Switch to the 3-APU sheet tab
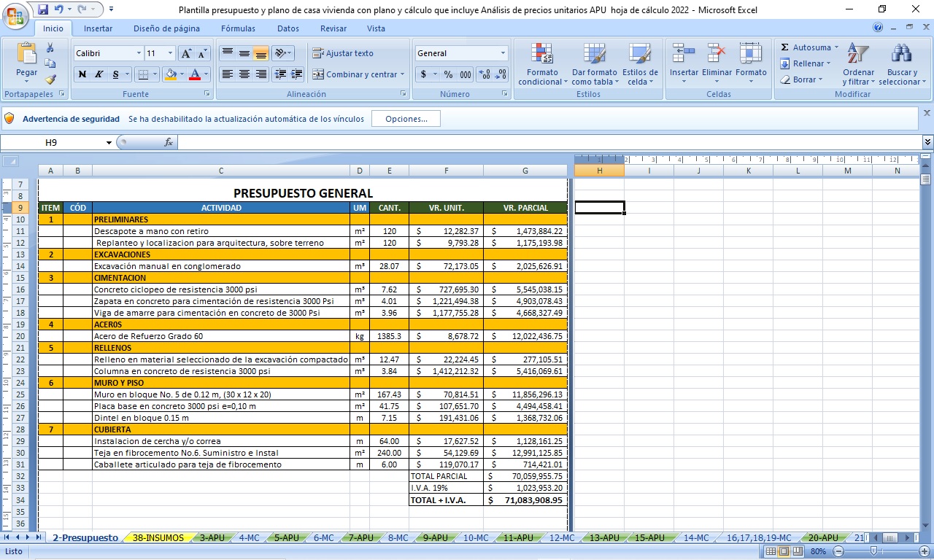 [x=212, y=538]
